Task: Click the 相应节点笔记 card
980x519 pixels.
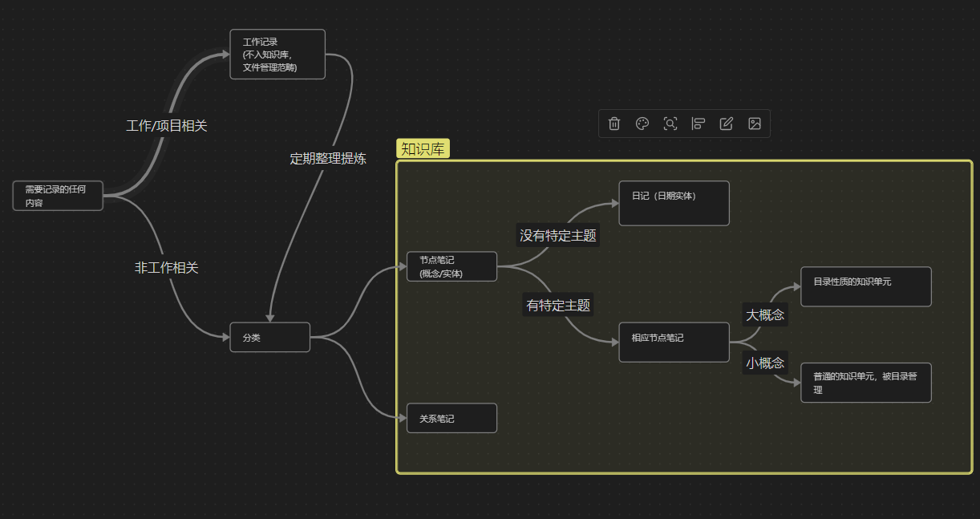Action: coord(674,342)
